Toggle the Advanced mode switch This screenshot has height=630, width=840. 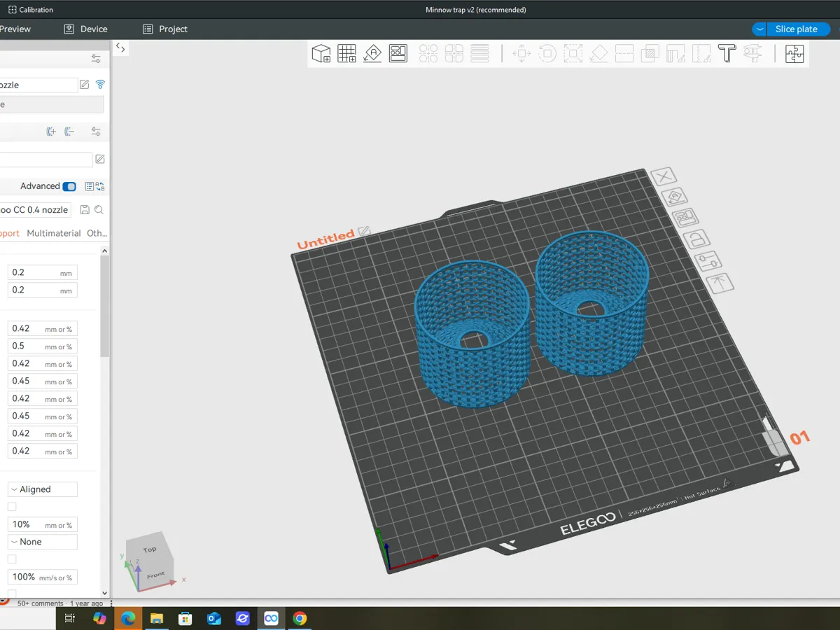(69, 186)
